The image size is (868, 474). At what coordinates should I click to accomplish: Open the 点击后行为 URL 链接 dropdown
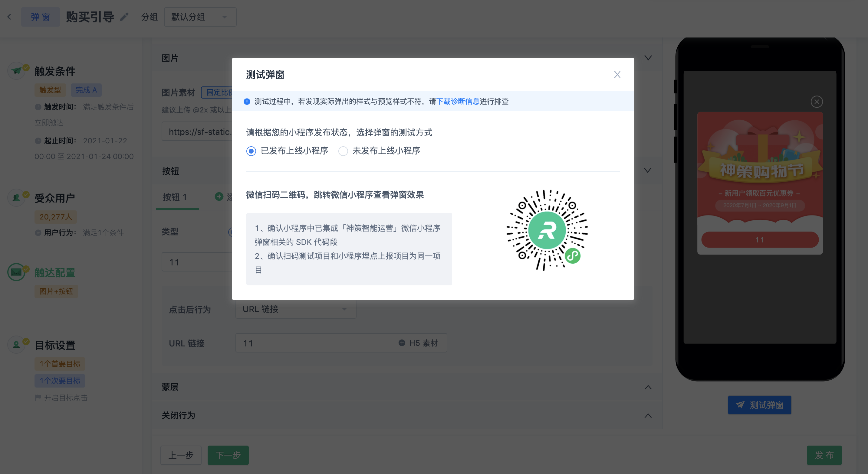[x=295, y=309]
